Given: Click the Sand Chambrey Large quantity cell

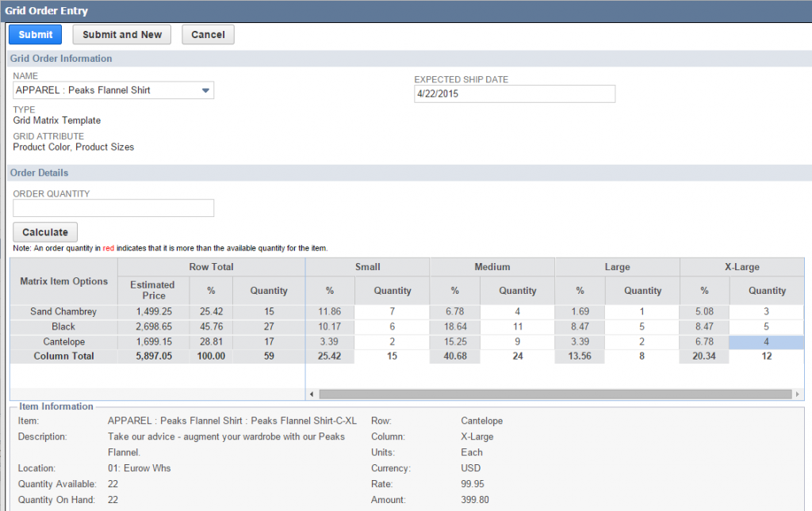Looking at the screenshot, I should click(642, 312).
